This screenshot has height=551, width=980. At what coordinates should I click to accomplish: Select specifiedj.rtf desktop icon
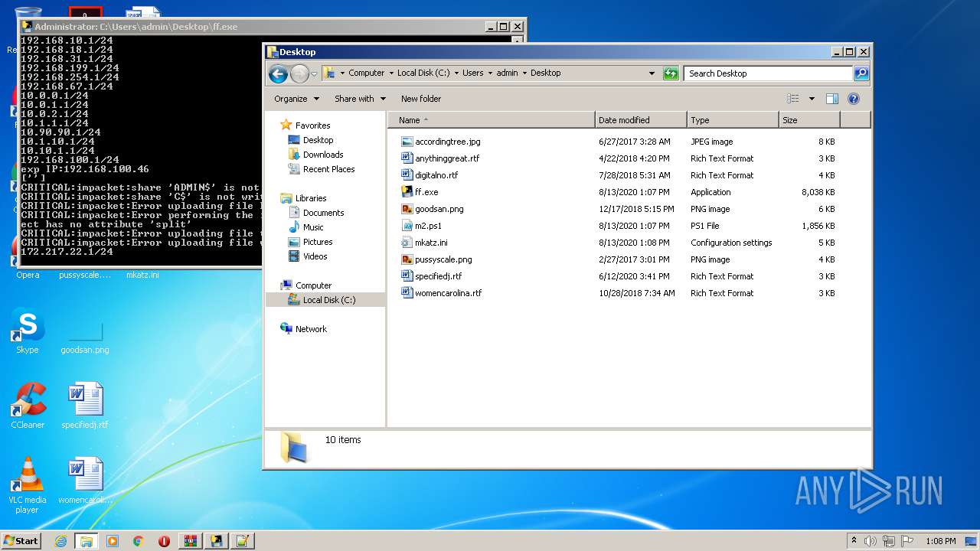(85, 406)
